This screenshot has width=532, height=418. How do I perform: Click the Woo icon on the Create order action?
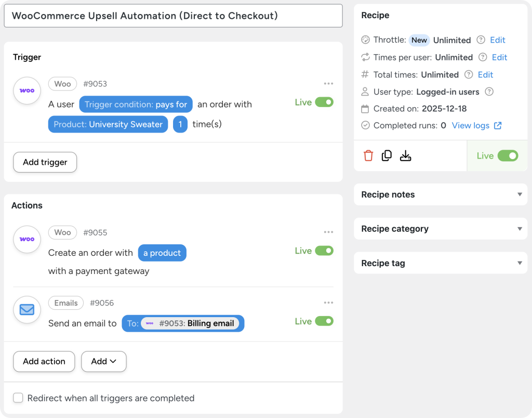[26, 239]
